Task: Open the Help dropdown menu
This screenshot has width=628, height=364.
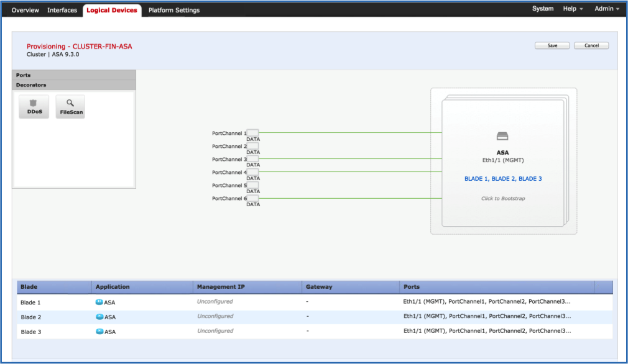Action: click(x=573, y=9)
